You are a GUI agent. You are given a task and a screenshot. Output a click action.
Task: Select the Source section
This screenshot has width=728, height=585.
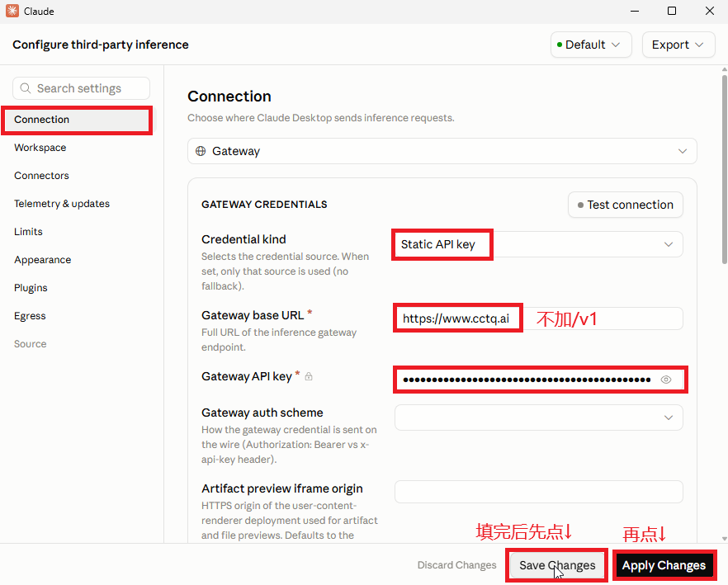point(31,344)
